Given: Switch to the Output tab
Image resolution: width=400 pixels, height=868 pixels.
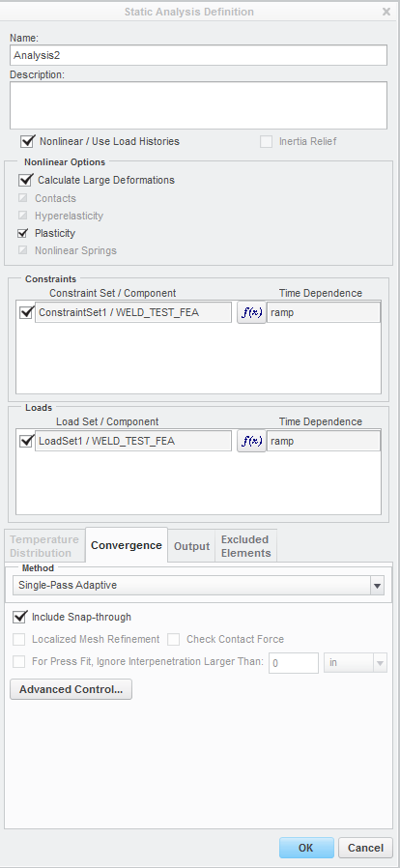Looking at the screenshot, I should pos(191,546).
